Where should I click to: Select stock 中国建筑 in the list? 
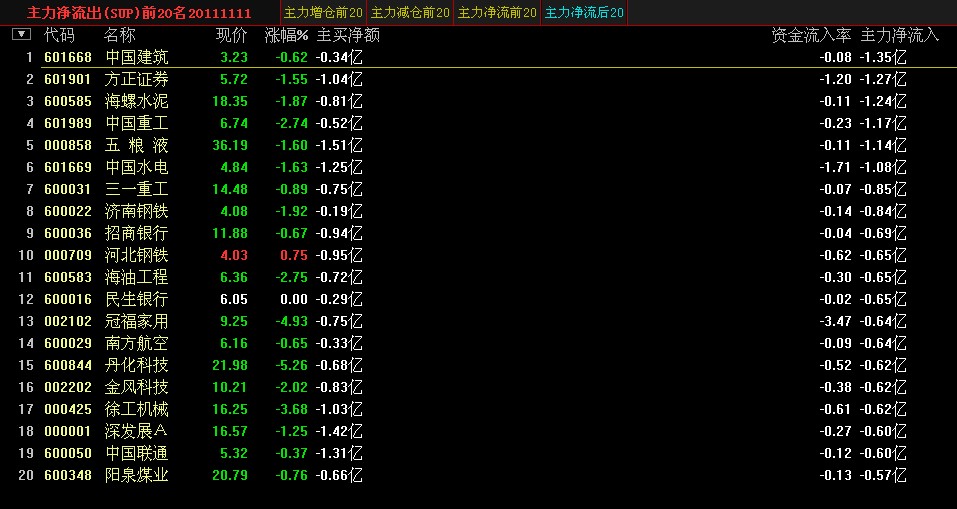coord(137,57)
